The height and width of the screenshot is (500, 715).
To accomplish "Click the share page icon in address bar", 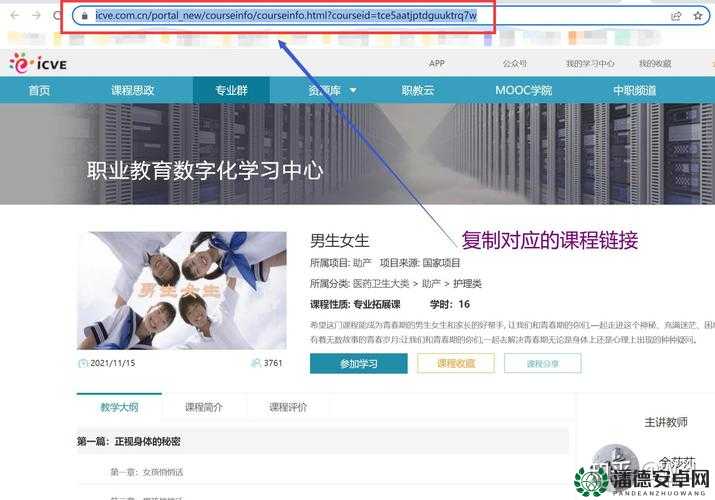I will pos(676,16).
